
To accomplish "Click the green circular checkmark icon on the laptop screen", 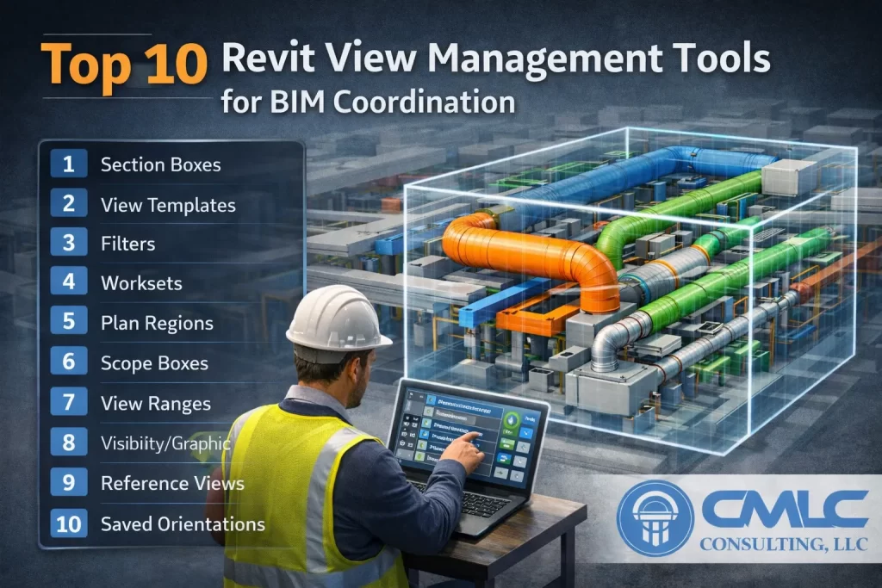I will 511,421.
